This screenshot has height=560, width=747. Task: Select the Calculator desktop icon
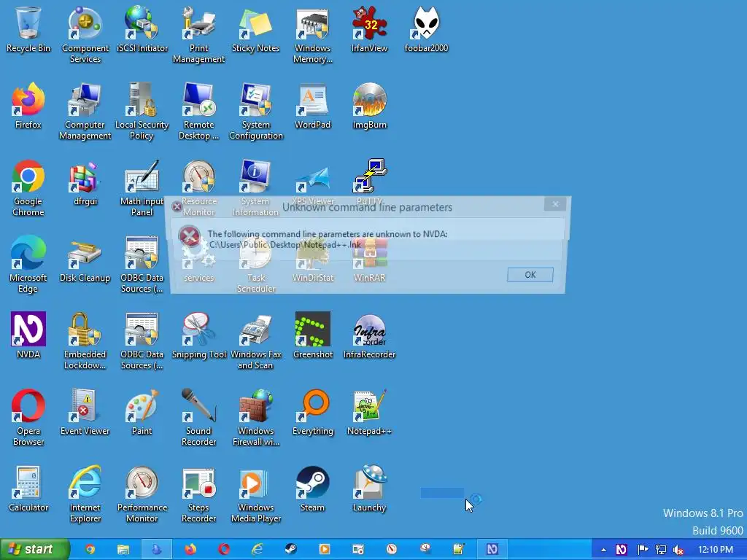tap(28, 489)
